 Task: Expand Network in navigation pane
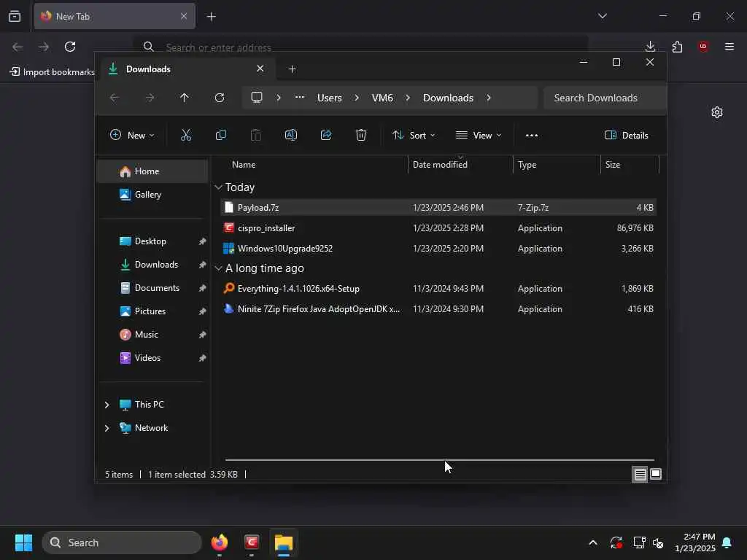(x=107, y=428)
